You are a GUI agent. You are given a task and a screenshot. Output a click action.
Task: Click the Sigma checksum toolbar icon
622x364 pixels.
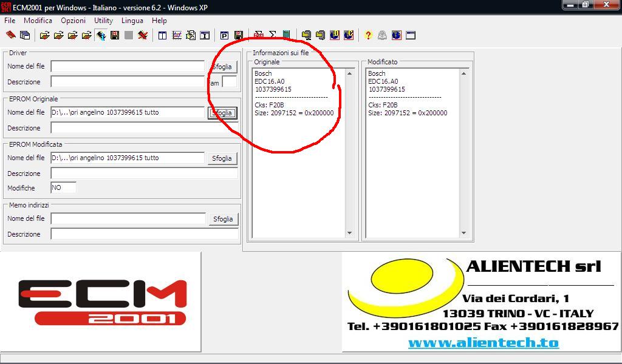pos(273,35)
